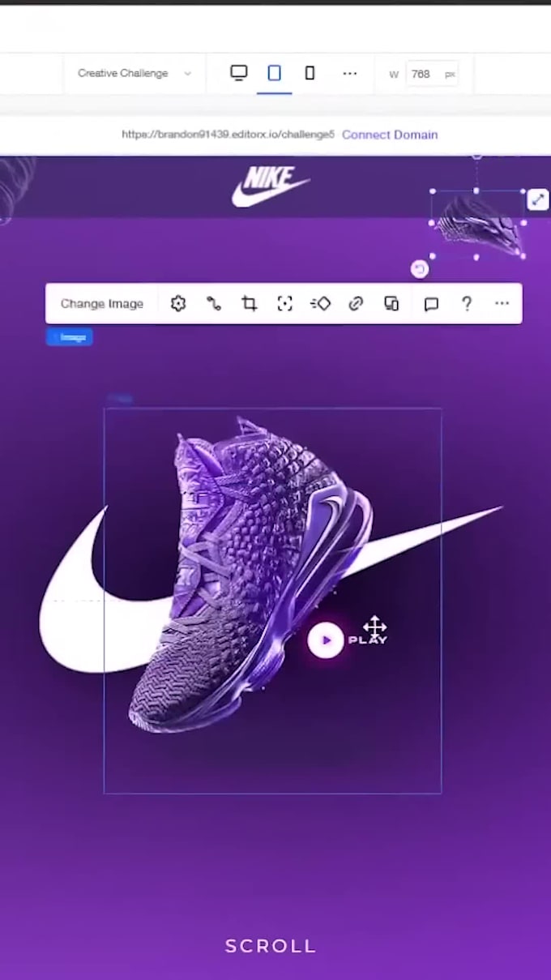Click the blue Image element label
The height and width of the screenshot is (980, 551).
[70, 337]
